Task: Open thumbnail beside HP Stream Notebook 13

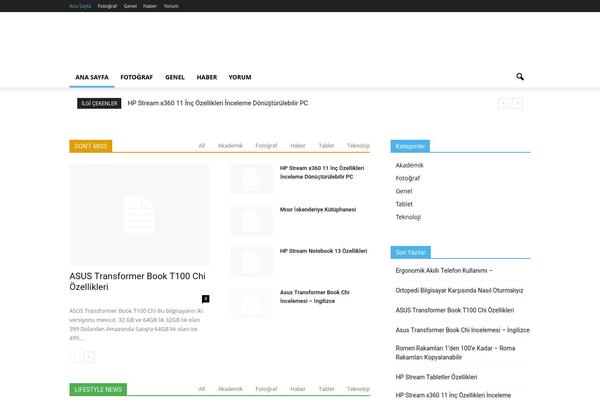Action: pyautogui.click(x=251, y=262)
